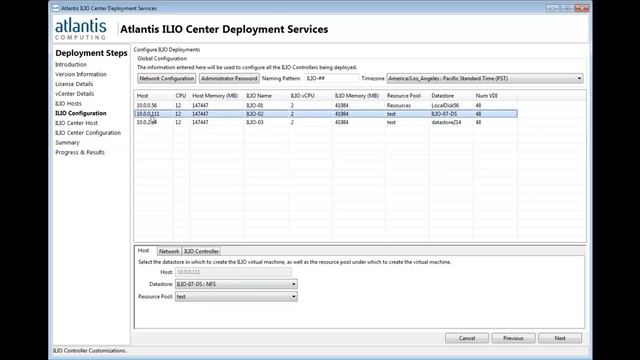Select the vCenter Details step
Screen dimensions: 640x360
(x=74, y=94)
